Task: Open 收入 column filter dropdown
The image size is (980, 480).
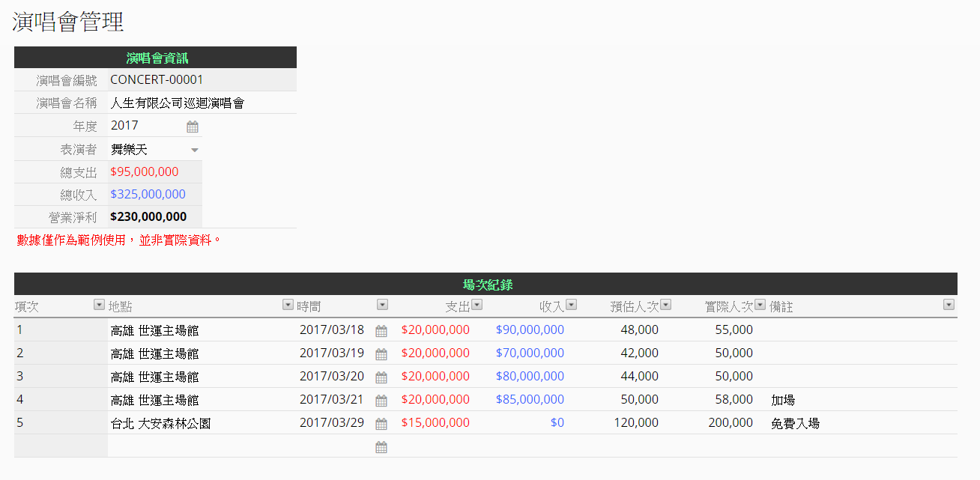Action: pos(571,305)
